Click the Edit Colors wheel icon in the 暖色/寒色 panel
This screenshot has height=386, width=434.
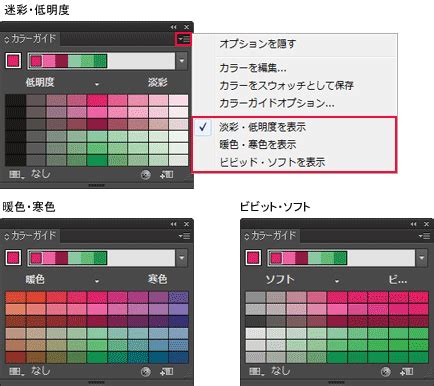tap(145, 372)
